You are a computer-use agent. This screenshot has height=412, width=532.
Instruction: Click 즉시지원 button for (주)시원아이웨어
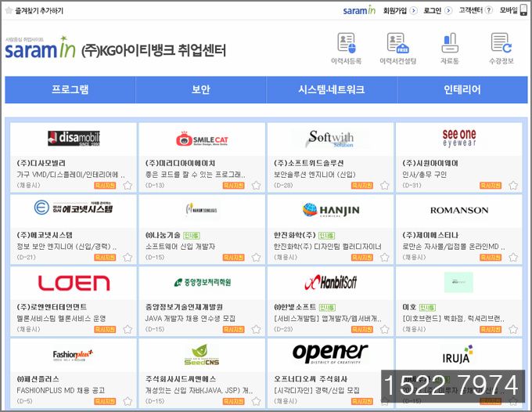tap(491, 186)
